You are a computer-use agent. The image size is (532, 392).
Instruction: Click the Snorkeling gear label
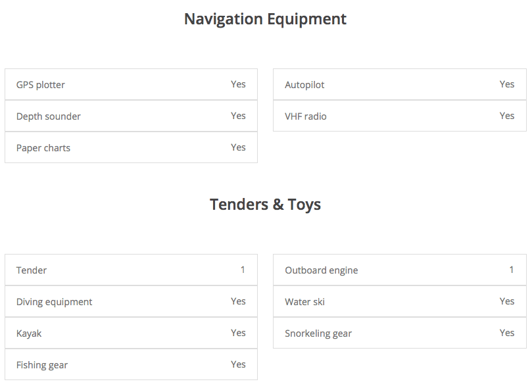318,333
